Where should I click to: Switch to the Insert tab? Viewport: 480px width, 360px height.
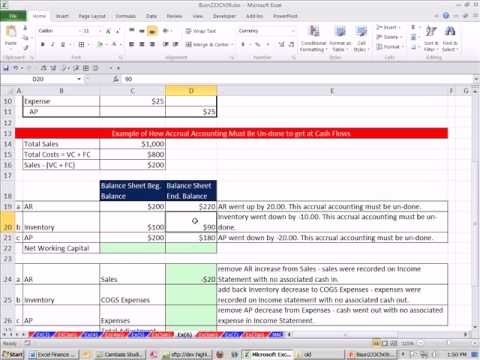tap(62, 16)
